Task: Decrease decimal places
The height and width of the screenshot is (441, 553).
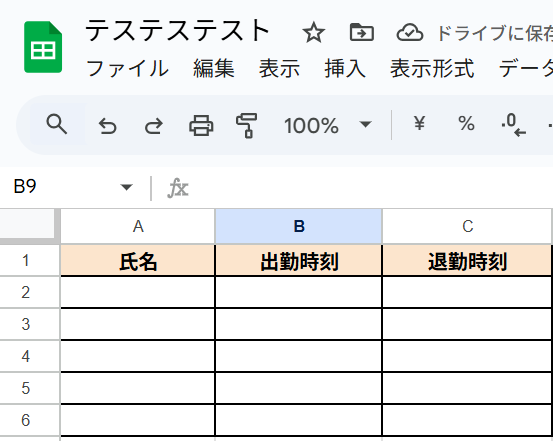Action: pos(514,125)
